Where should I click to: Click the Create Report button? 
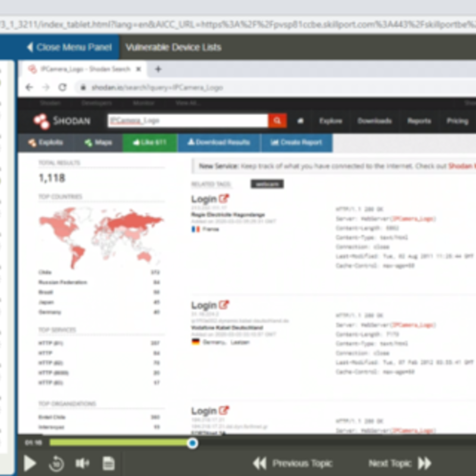click(296, 143)
